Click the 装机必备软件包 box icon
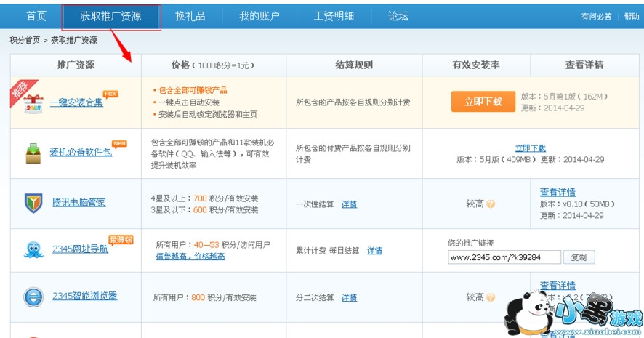The image size is (644, 338). (33, 153)
